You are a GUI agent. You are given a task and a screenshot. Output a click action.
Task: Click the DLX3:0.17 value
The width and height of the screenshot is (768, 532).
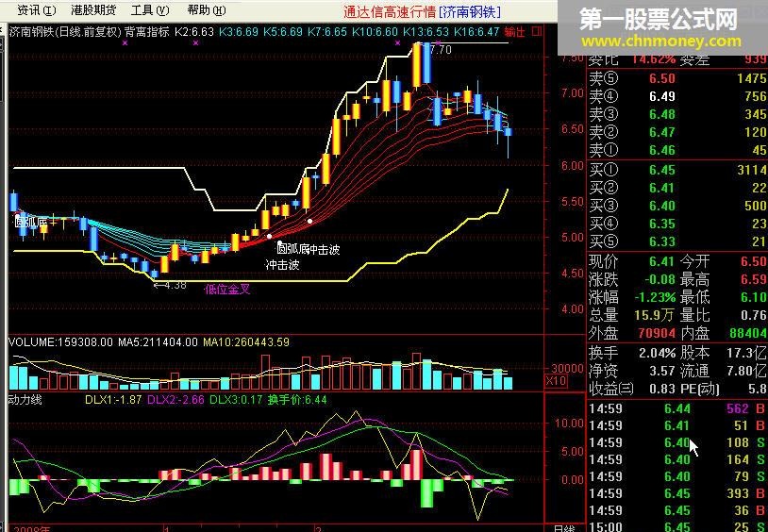click(x=236, y=400)
